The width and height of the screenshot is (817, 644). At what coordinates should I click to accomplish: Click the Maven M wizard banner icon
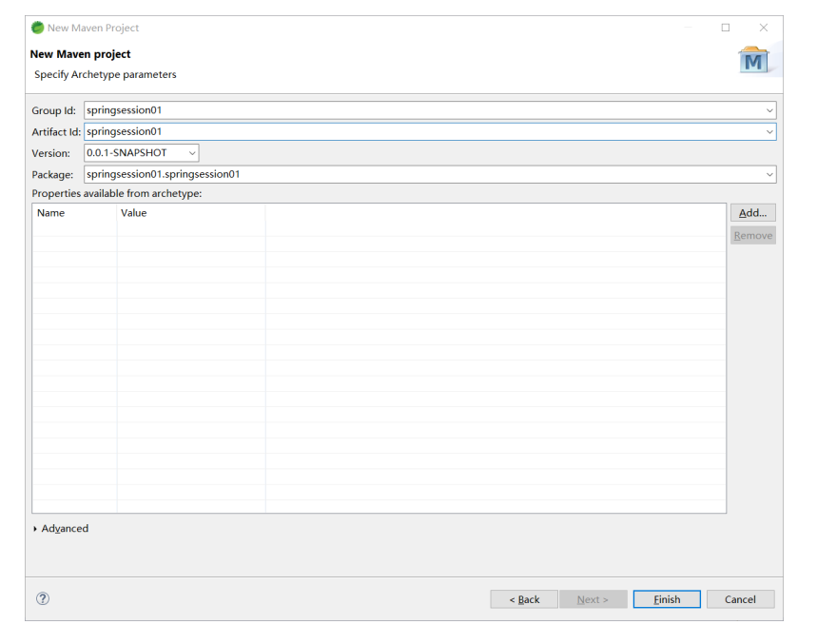coord(753,61)
